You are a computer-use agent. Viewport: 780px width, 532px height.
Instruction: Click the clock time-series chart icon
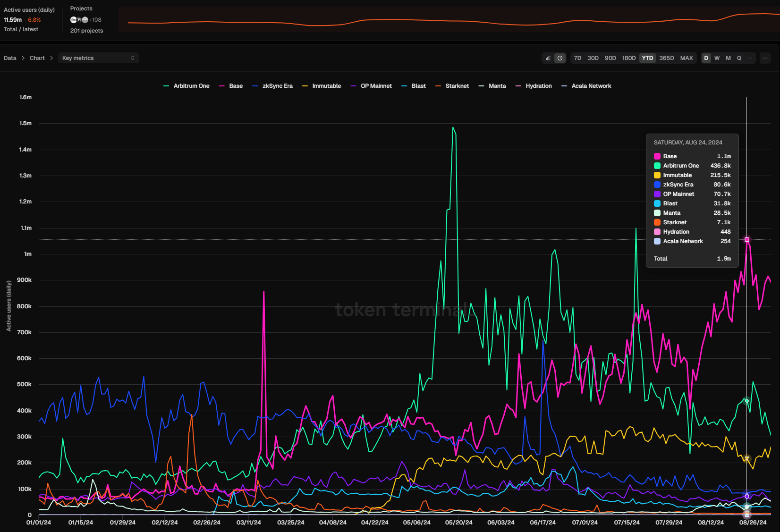coord(560,58)
